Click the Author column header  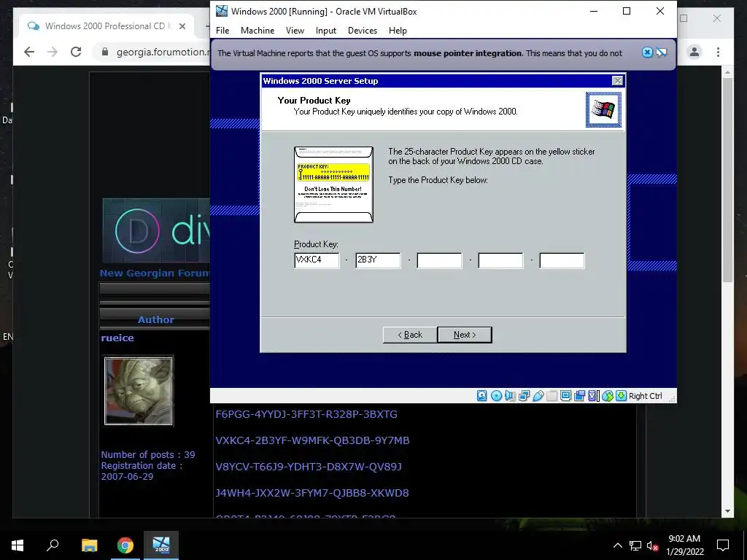tap(156, 319)
